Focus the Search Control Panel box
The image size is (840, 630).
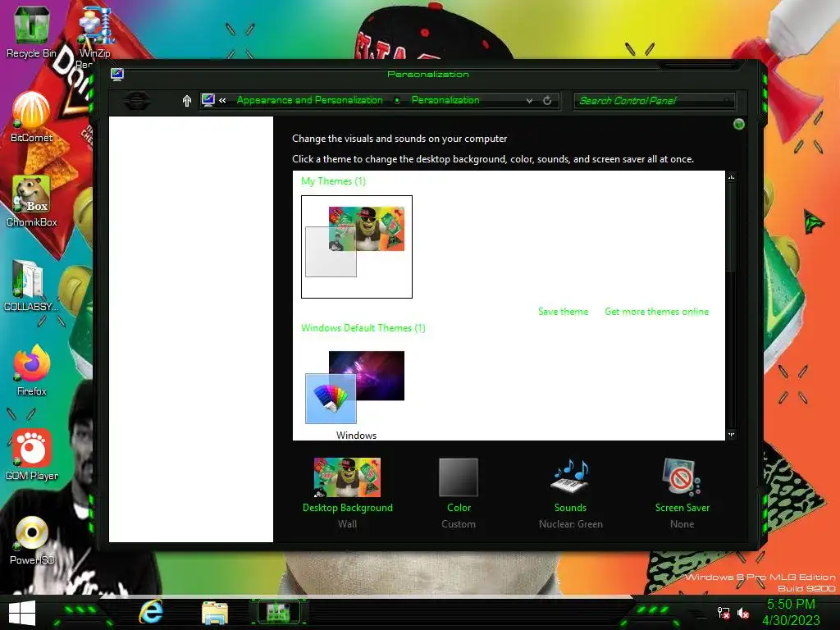pyautogui.click(x=654, y=101)
